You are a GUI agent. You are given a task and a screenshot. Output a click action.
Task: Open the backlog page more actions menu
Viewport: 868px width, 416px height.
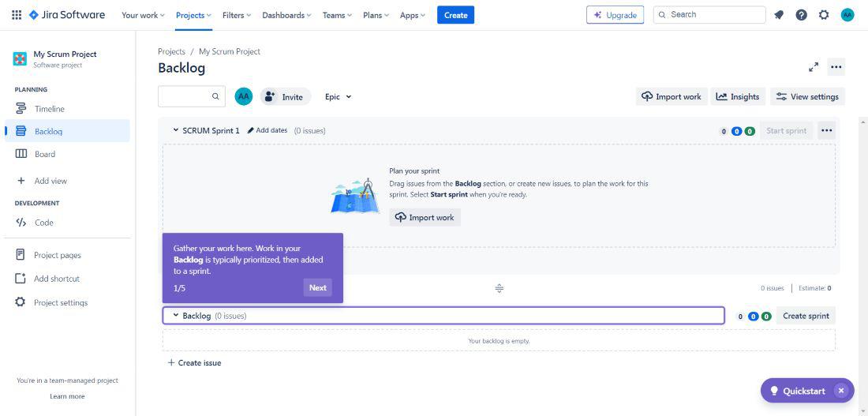click(836, 68)
